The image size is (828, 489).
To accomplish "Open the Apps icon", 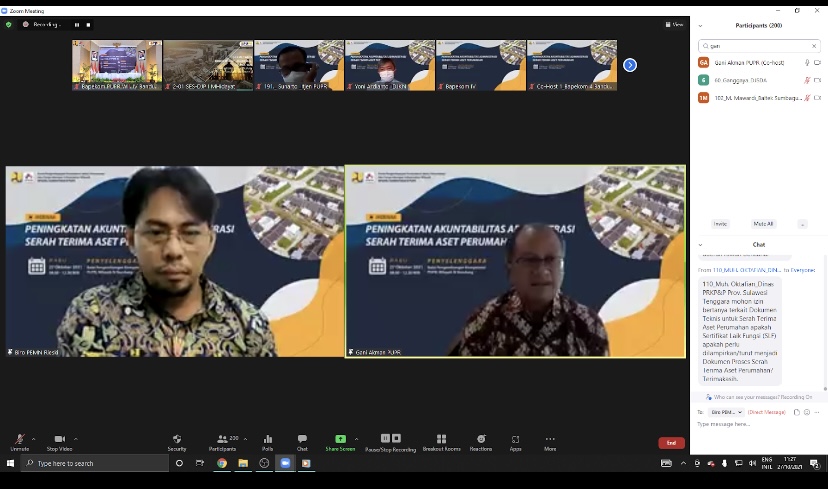I will coord(515,442).
